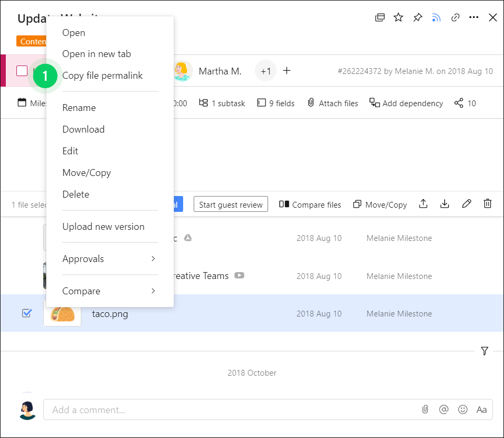The height and width of the screenshot is (438, 504).
Task: Open the emoji picker in comment bar
Action: [462, 409]
